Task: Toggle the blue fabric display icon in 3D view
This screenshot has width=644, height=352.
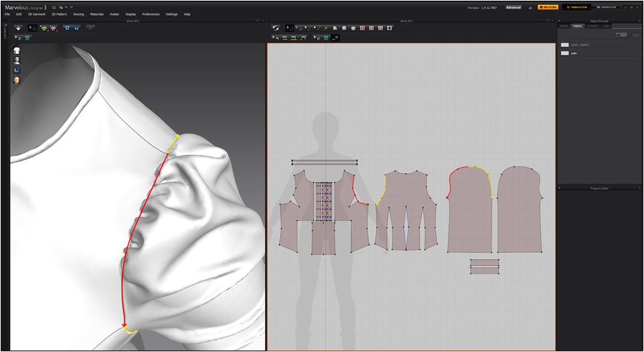Action: point(17,70)
